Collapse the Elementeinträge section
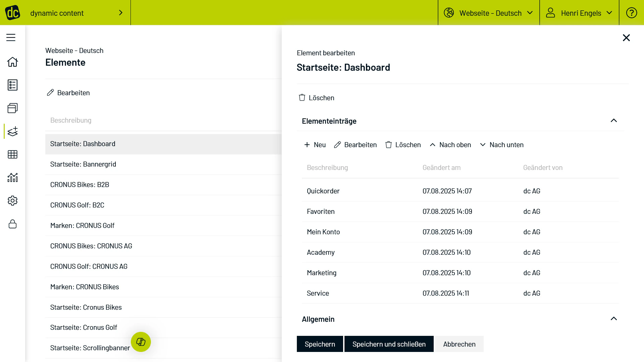This screenshot has width=644, height=362. pyautogui.click(x=613, y=120)
